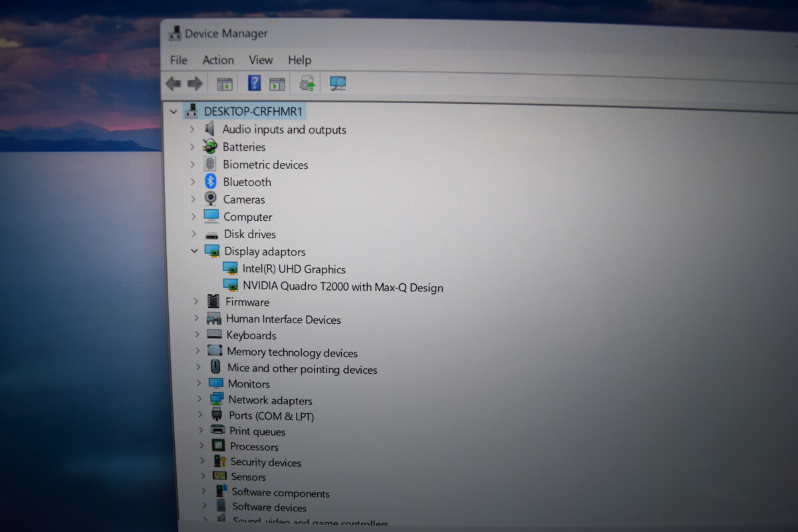Expand the Print queues category
This screenshot has height=532, width=798.
(x=201, y=430)
